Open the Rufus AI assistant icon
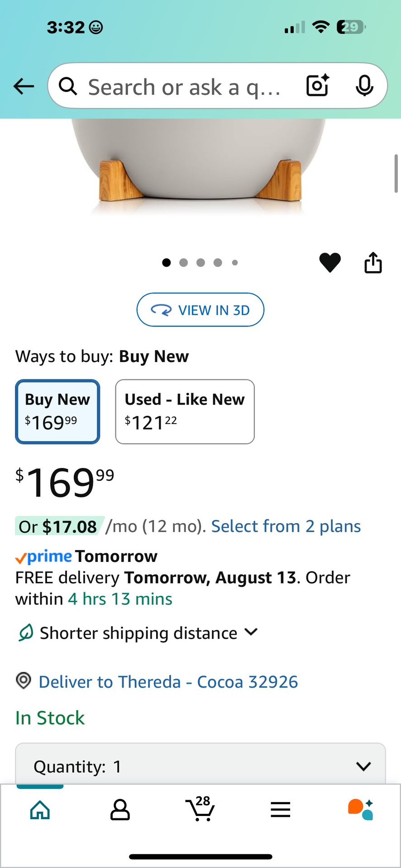Screen dimensions: 401x868 pos(361,809)
